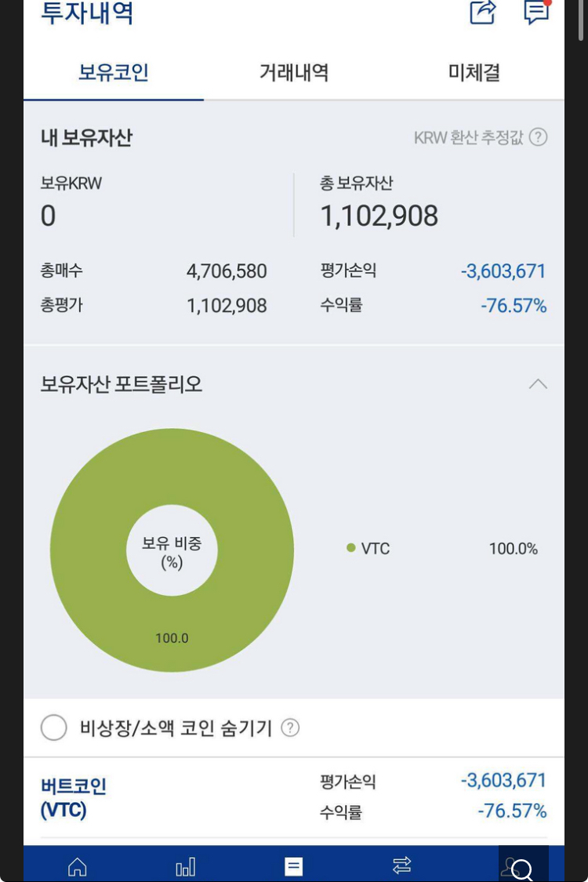Open 버트코인 (VTC) holding details
Viewport: 588px width, 882px height.
pyautogui.click(x=294, y=797)
